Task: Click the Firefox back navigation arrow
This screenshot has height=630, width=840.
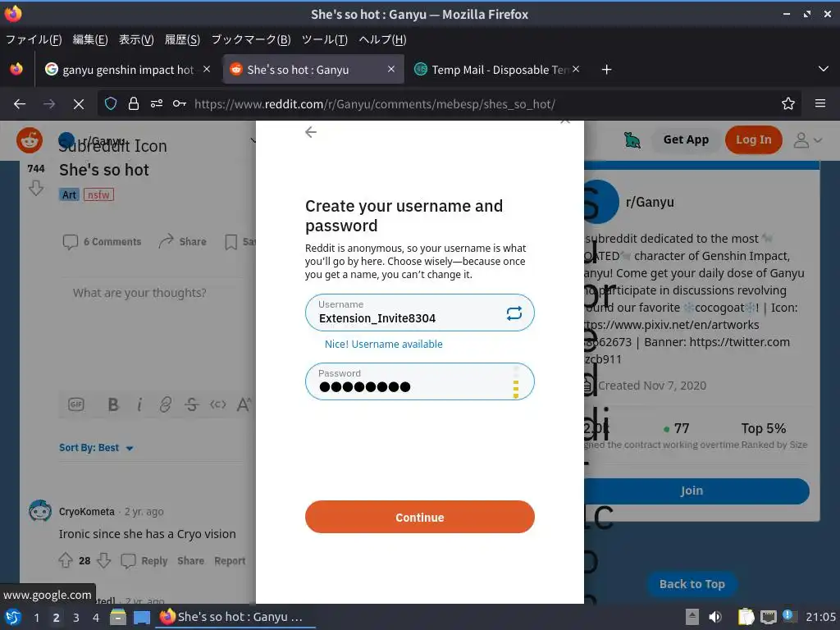Action: click(x=20, y=104)
